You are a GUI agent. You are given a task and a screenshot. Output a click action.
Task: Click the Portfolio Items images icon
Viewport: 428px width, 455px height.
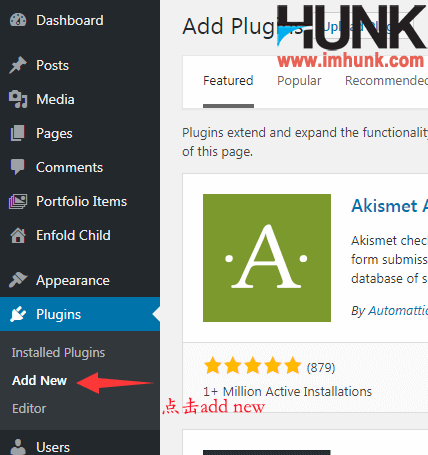click(x=18, y=201)
